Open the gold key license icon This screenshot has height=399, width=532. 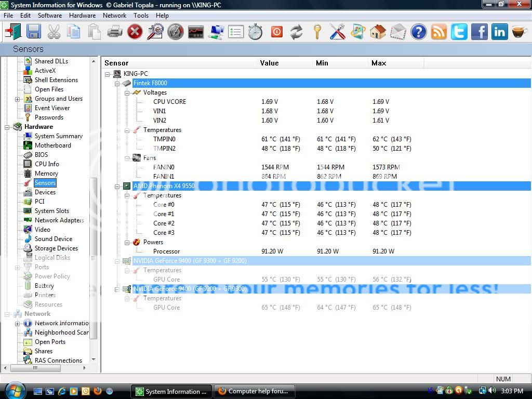(x=317, y=32)
